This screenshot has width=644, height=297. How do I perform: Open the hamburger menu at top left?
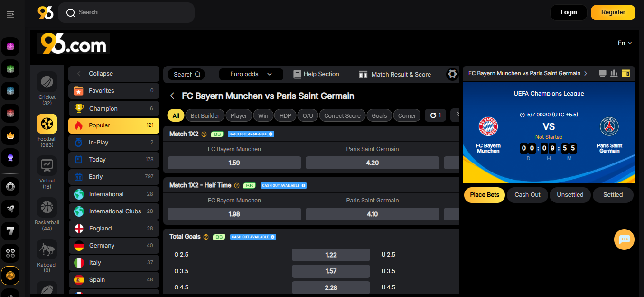tap(10, 14)
